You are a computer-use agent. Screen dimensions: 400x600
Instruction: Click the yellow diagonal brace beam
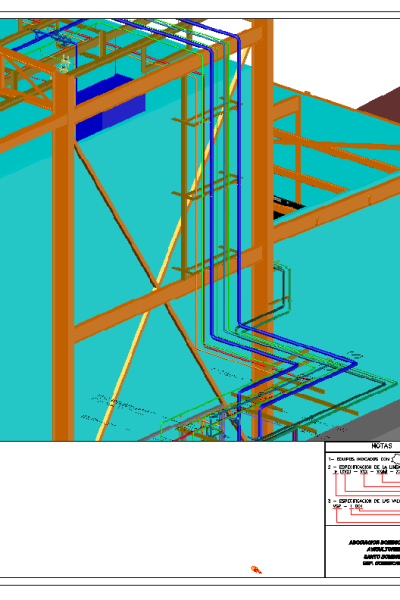point(173,245)
